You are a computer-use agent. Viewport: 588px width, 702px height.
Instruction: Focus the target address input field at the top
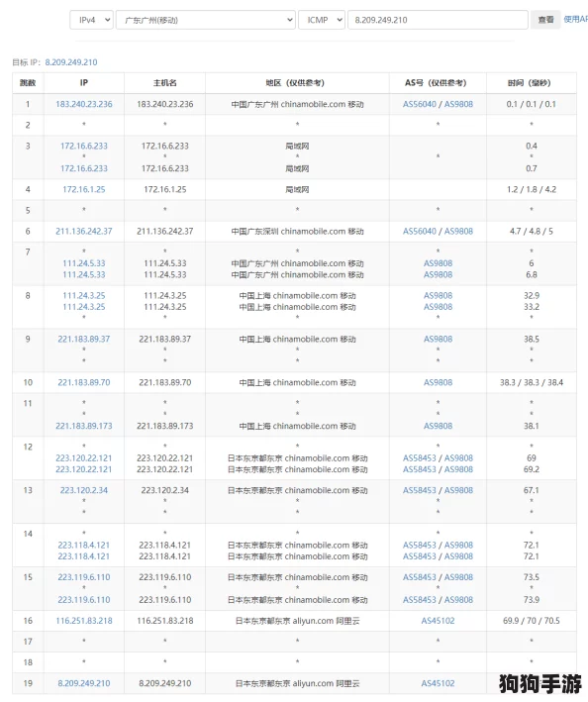(438, 20)
